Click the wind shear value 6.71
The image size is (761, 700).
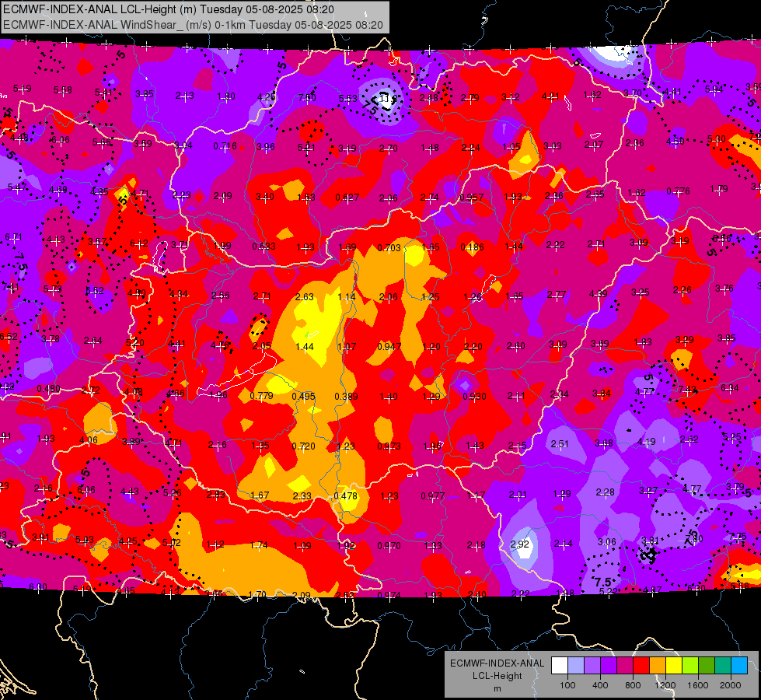[13, 237]
